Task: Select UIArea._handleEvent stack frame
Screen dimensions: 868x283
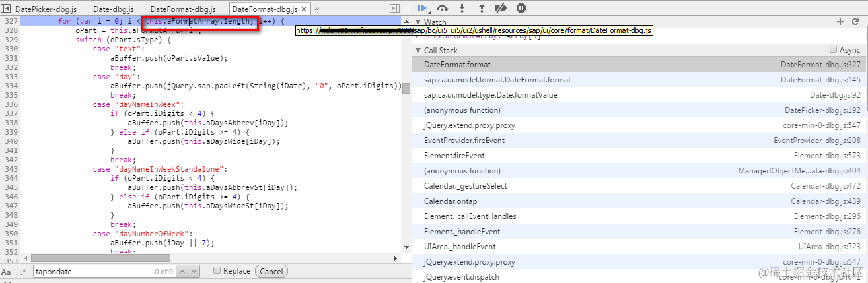Action: coord(639,247)
